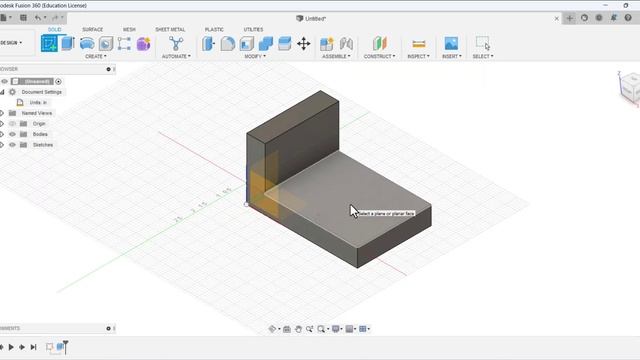Click the Redo arrow
This screenshot has width=640, height=360.
pos(55,18)
